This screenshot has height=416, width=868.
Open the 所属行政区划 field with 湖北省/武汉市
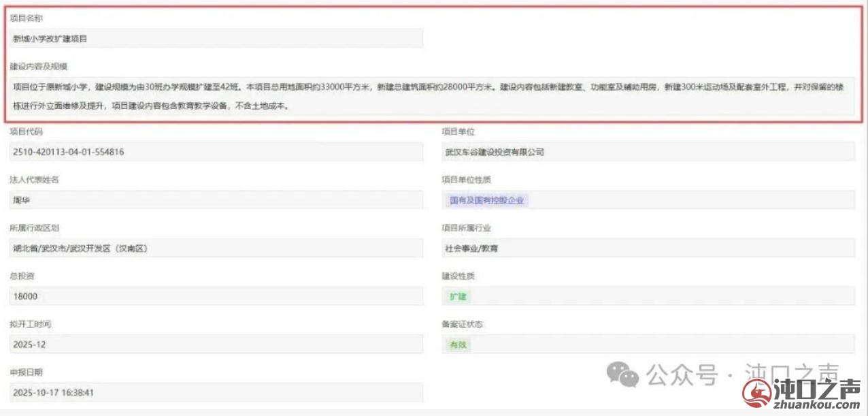(216, 249)
